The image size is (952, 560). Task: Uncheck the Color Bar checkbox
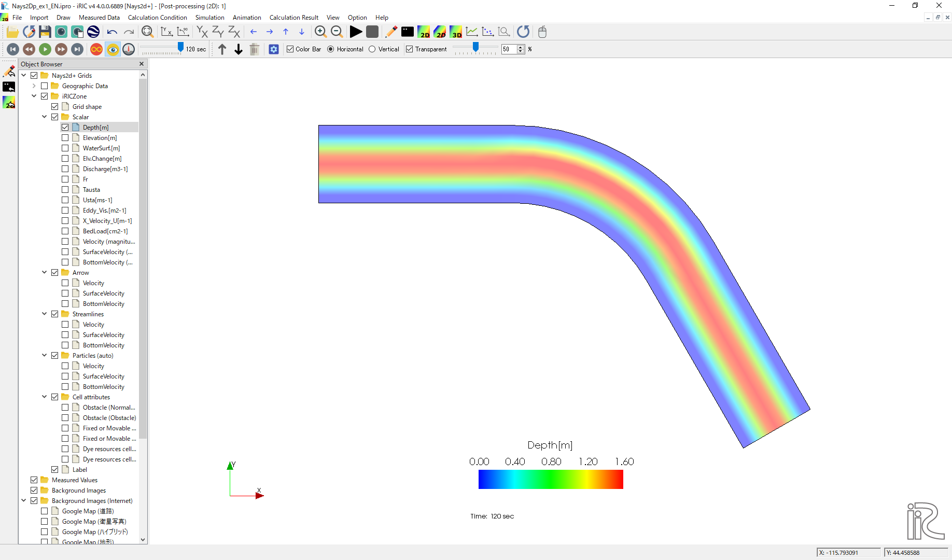tap(290, 49)
